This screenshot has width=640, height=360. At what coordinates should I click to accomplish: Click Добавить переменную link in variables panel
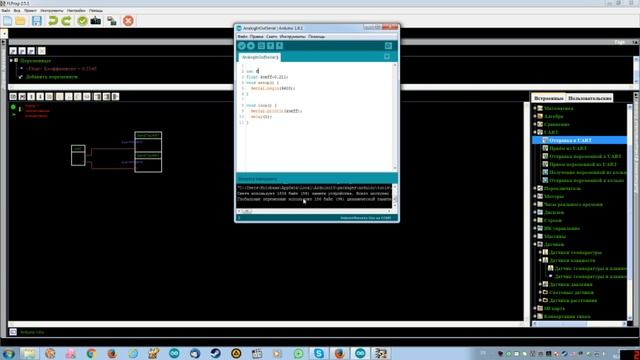pyautogui.click(x=52, y=77)
